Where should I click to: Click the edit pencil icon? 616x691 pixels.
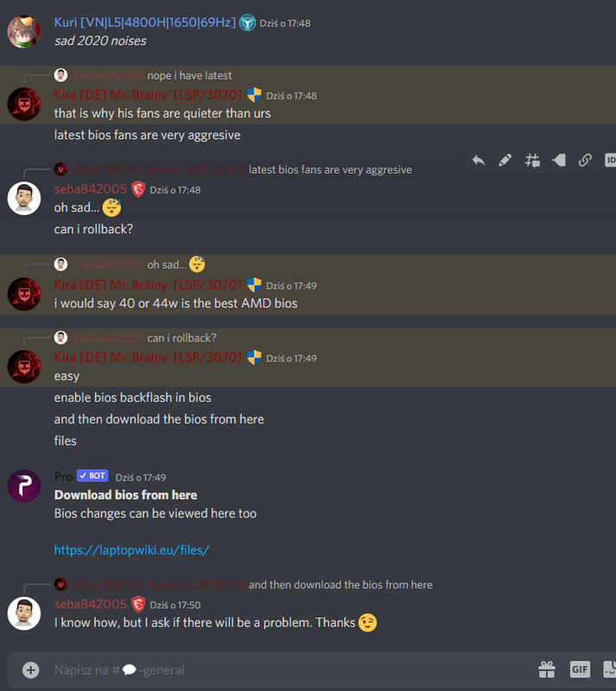click(505, 161)
